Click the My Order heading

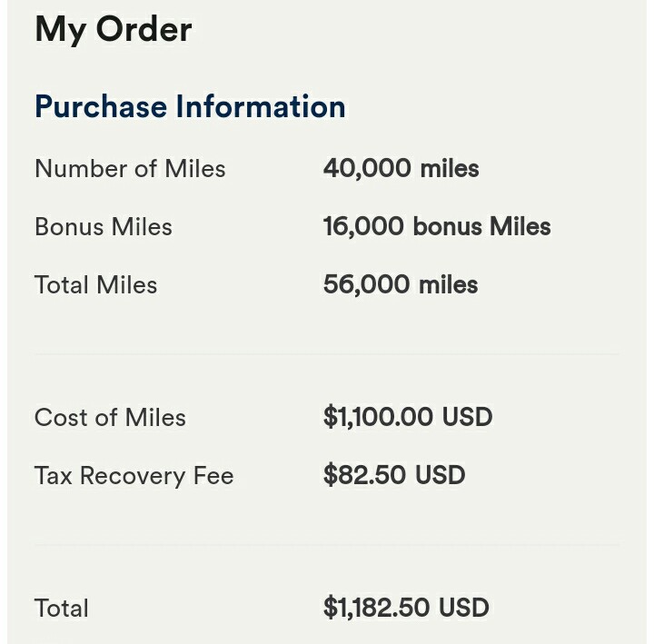pos(114,30)
